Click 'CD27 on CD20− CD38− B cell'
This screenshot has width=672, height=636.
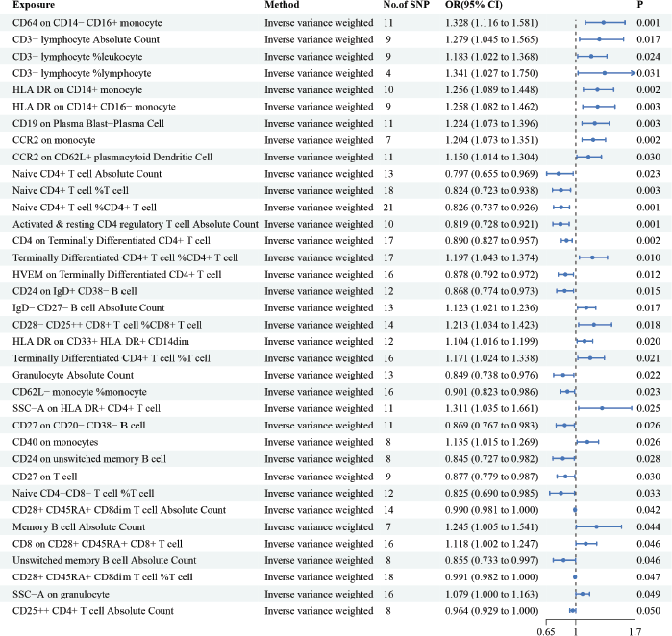[x=79, y=426]
